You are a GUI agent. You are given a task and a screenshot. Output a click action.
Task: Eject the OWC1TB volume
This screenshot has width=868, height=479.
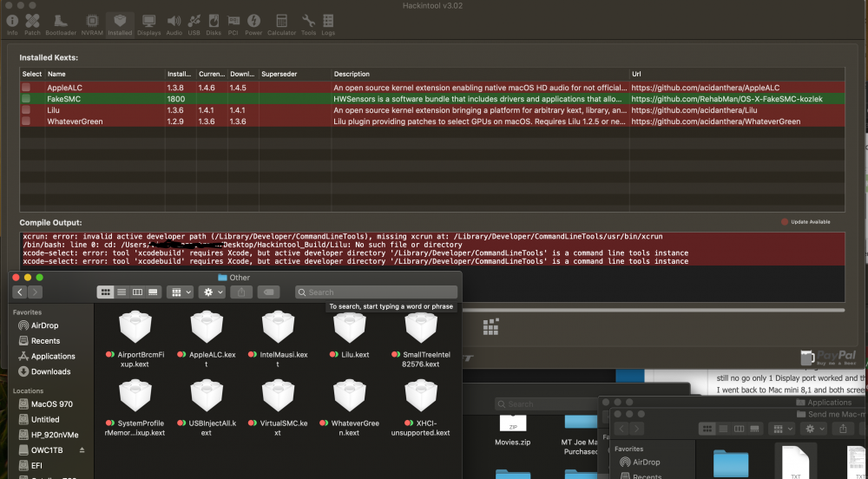click(82, 450)
